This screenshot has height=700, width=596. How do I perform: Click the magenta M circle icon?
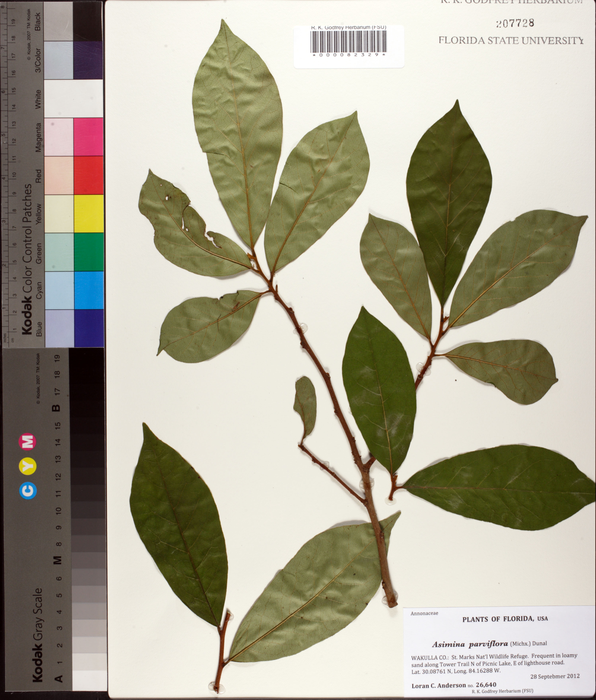[x=28, y=442]
